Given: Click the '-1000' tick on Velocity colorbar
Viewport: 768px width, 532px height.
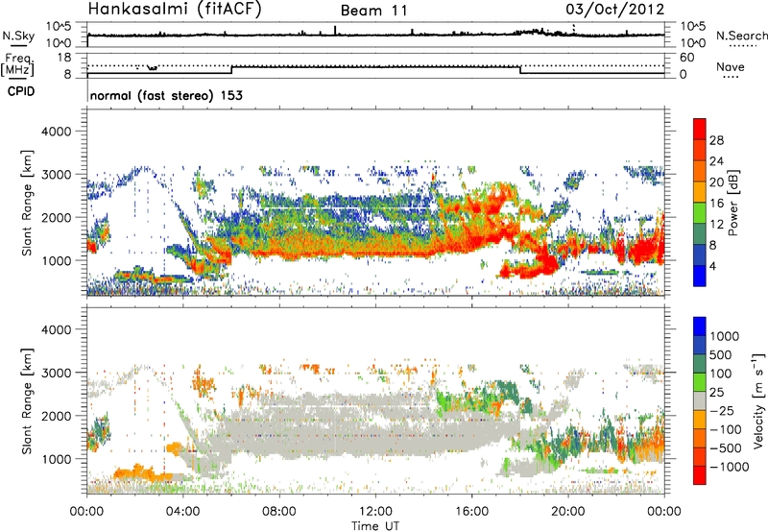Looking at the screenshot, I should click(729, 467).
